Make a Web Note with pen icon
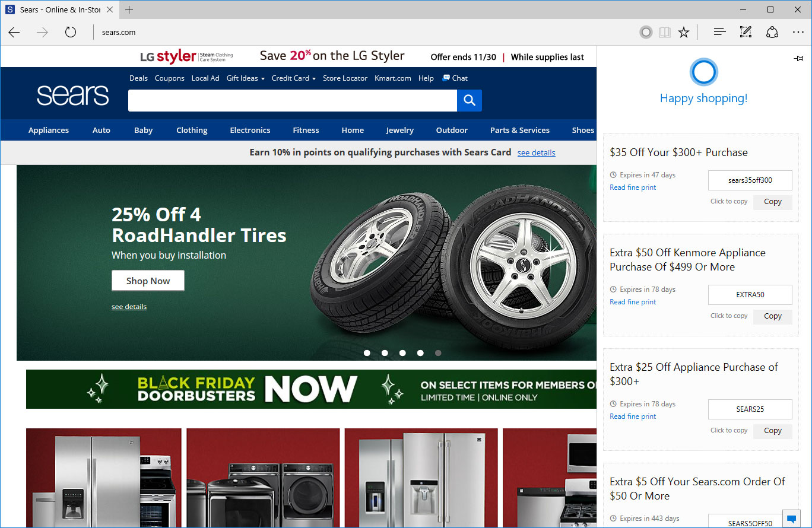Image resolution: width=812 pixels, height=528 pixels. (746, 32)
